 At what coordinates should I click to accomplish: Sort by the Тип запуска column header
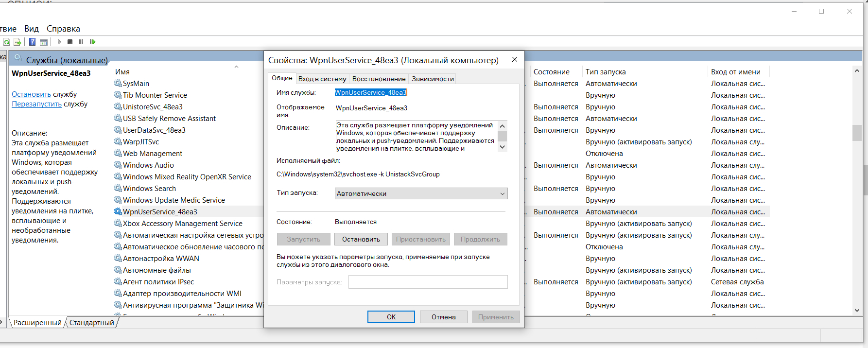[606, 71]
